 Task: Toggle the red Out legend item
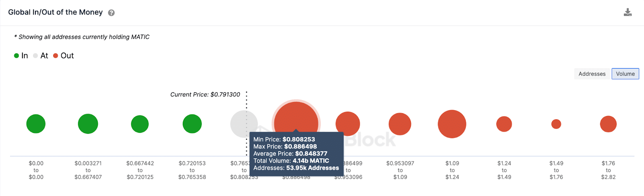64,56
